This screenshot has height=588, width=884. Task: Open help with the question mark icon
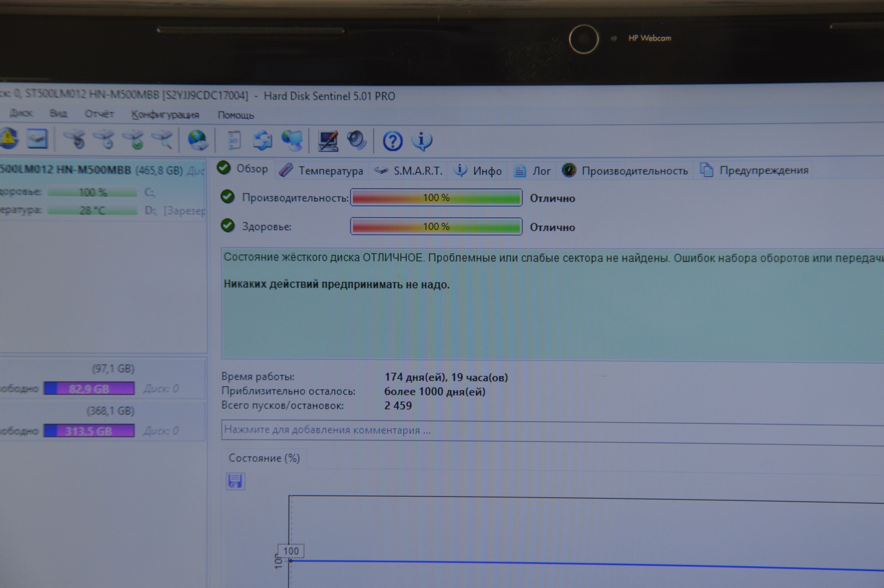click(392, 142)
